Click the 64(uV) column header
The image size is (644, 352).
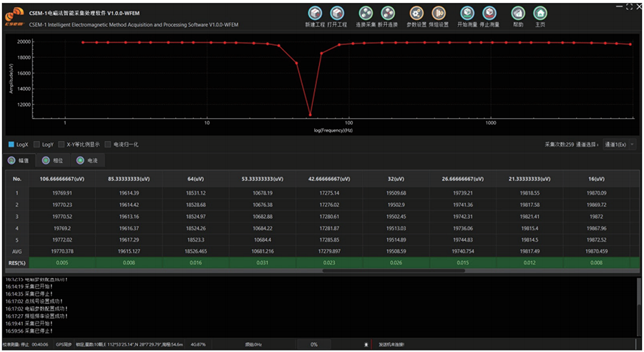(195, 179)
